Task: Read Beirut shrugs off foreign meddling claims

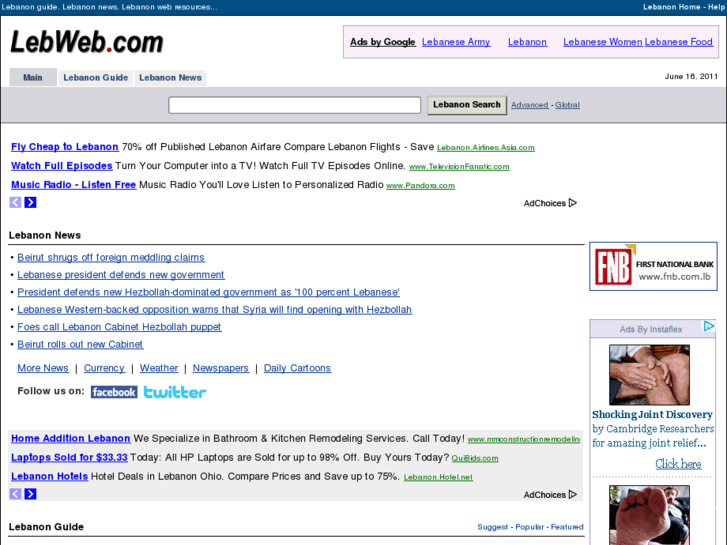Action: coord(111,257)
